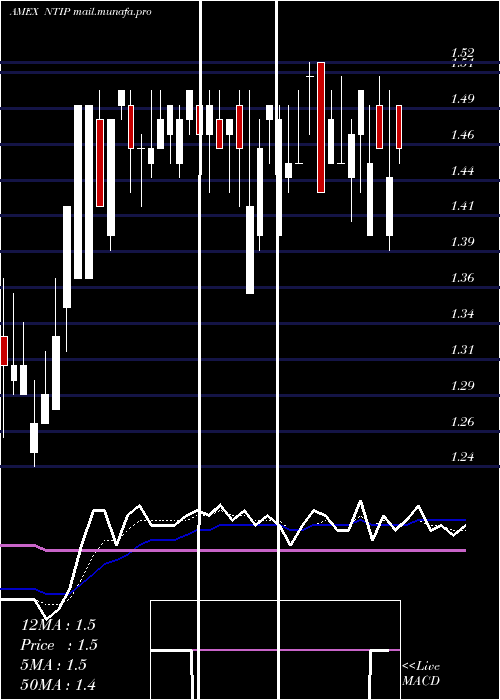Click the AMEX NTIP mail.munafa.pro chart title
Image resolution: width=500 pixels, height=700 pixels.
[x=80, y=12]
